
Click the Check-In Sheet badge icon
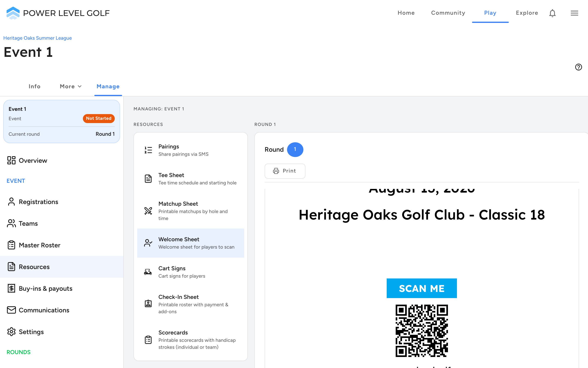point(148,304)
